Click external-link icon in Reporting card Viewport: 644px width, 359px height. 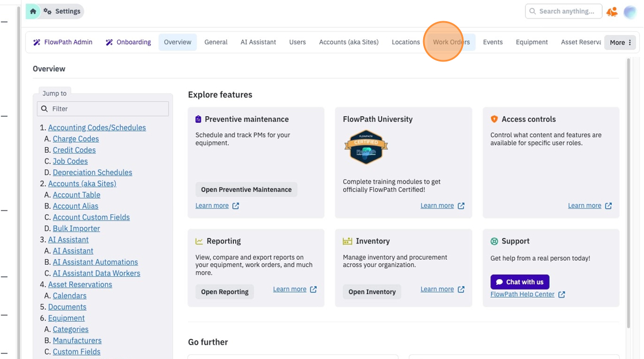(x=313, y=289)
